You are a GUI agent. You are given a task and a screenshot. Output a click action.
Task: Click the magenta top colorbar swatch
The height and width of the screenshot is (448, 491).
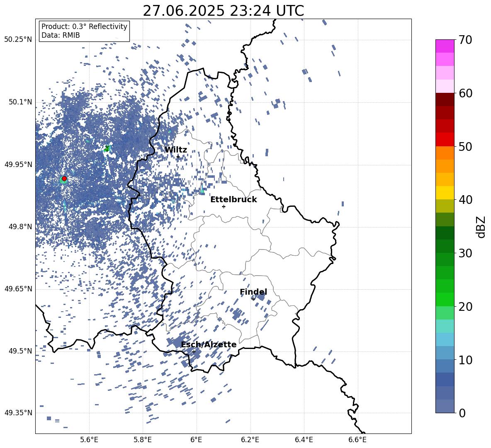[445, 46]
